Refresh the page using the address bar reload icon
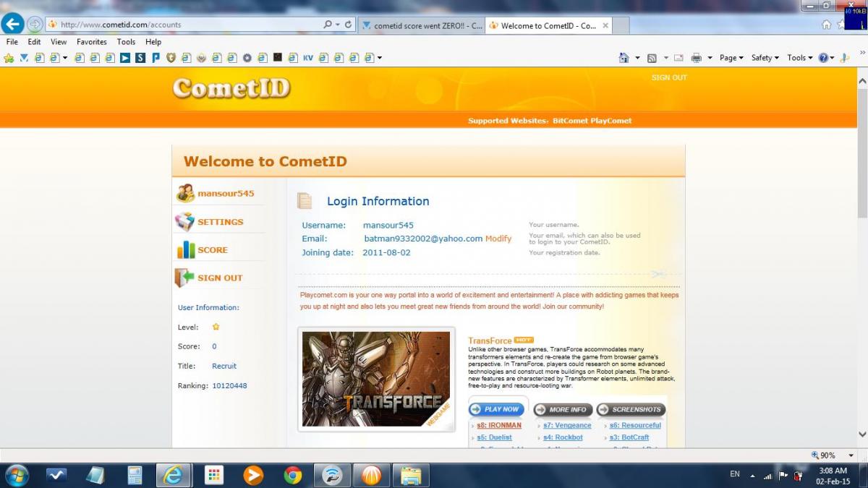This screenshot has width=868, height=488. pyautogui.click(x=349, y=25)
